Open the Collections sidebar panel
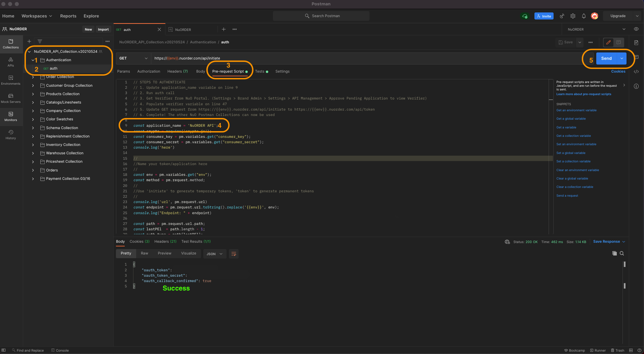Image resolution: width=644 pixels, height=354 pixels. coord(11,44)
